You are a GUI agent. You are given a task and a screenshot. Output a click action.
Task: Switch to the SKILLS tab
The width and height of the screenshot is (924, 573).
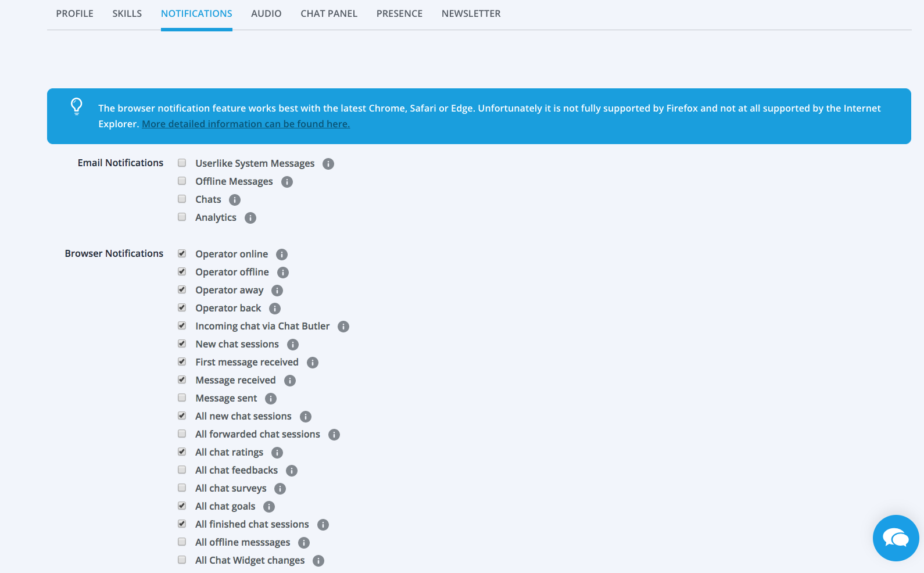point(127,13)
